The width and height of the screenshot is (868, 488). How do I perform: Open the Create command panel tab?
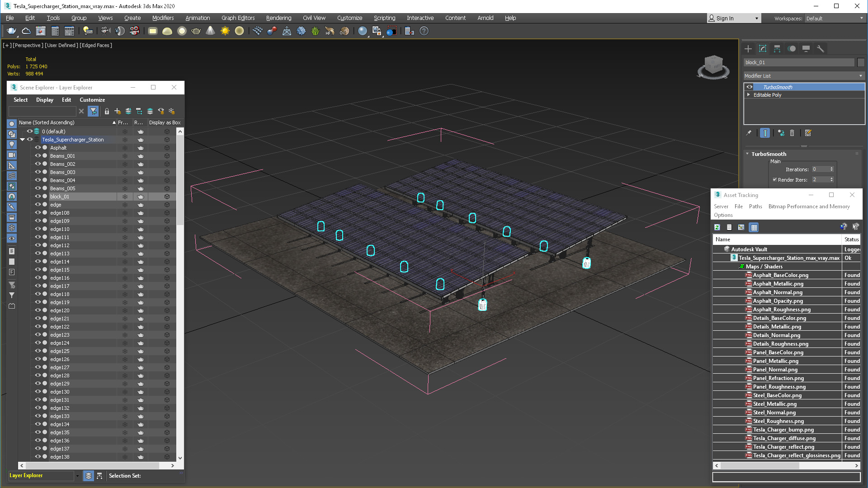(748, 49)
